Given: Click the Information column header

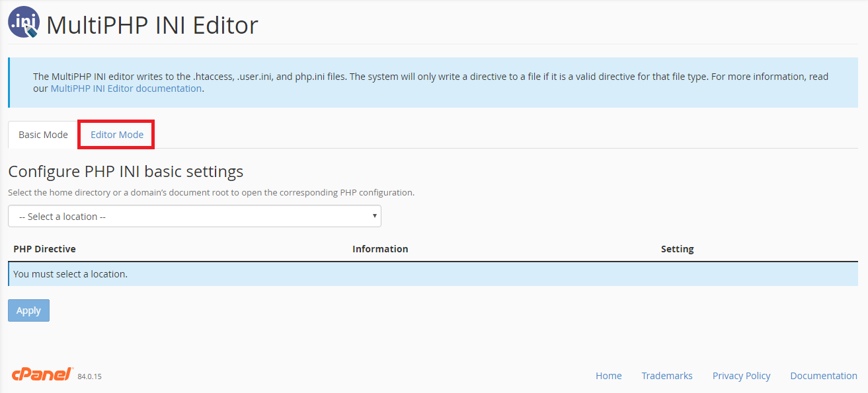Looking at the screenshot, I should (x=380, y=249).
